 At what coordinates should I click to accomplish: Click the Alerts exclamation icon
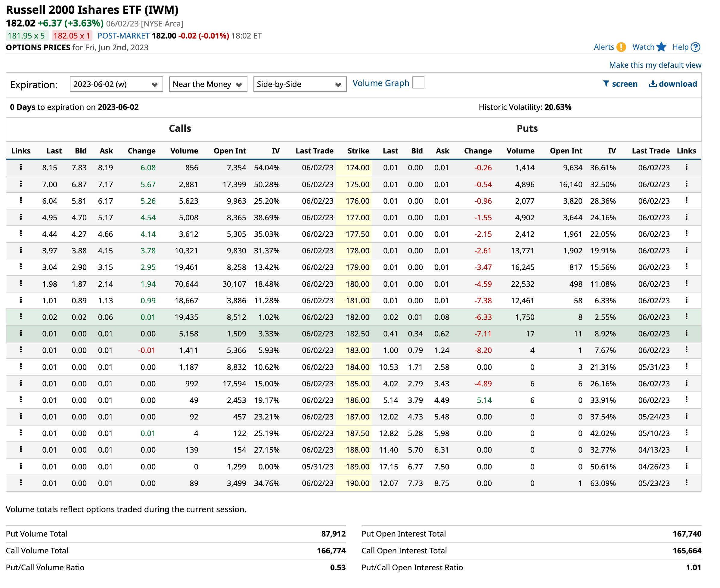(x=621, y=47)
